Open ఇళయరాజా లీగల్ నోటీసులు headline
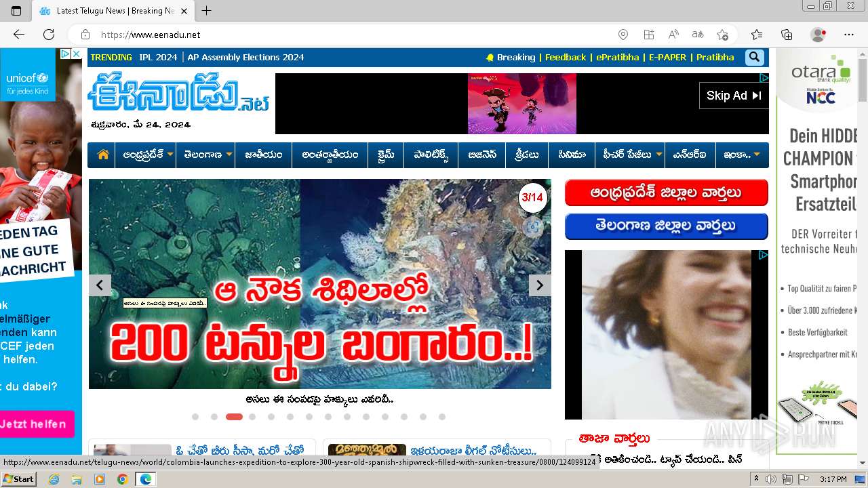The height and width of the screenshot is (488, 868). click(x=473, y=451)
